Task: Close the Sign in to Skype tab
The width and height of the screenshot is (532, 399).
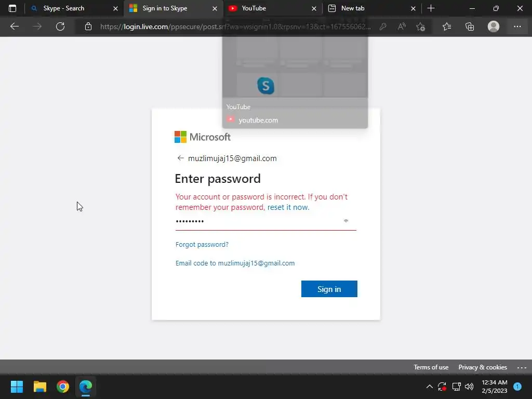Action: 215,8
